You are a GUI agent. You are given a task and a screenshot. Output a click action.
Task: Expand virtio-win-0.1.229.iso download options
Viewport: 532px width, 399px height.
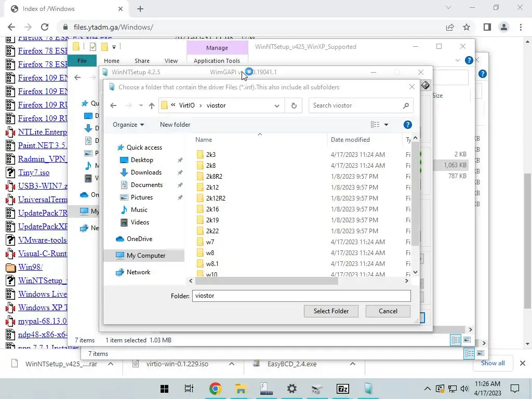click(231, 364)
